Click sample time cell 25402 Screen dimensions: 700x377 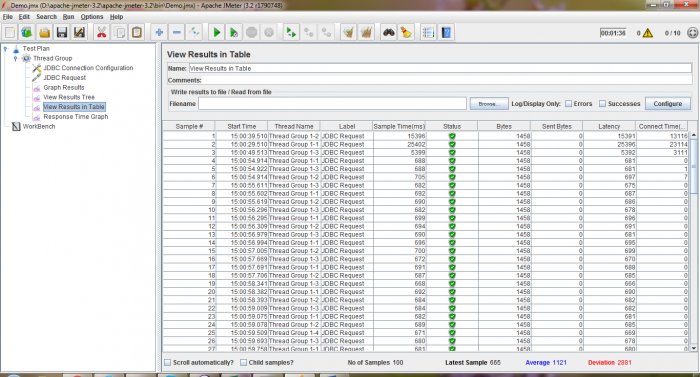tap(400, 144)
